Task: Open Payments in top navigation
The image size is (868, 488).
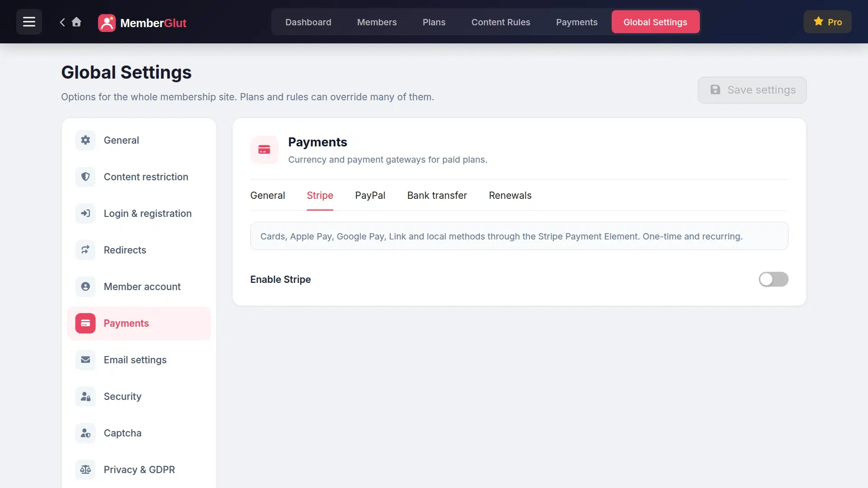Action: [x=576, y=22]
